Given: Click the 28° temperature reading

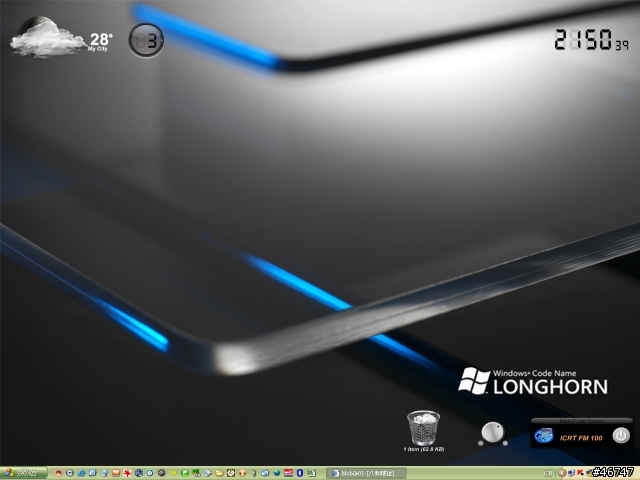Looking at the screenshot, I should [x=100, y=39].
